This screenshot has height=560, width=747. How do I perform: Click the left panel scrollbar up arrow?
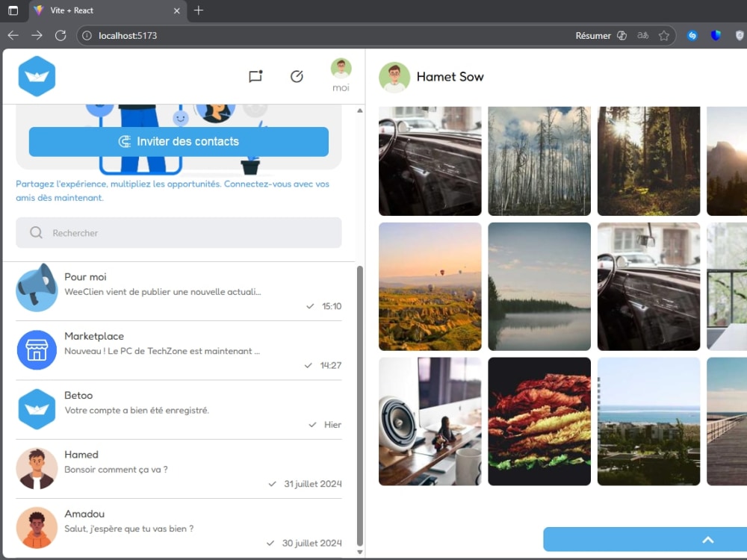(x=360, y=111)
